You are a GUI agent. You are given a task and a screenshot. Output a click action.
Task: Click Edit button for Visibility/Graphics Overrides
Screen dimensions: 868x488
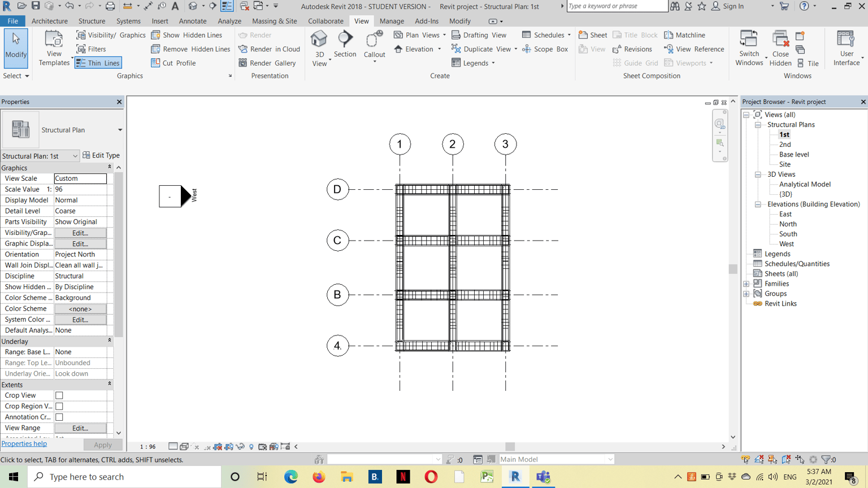click(80, 233)
